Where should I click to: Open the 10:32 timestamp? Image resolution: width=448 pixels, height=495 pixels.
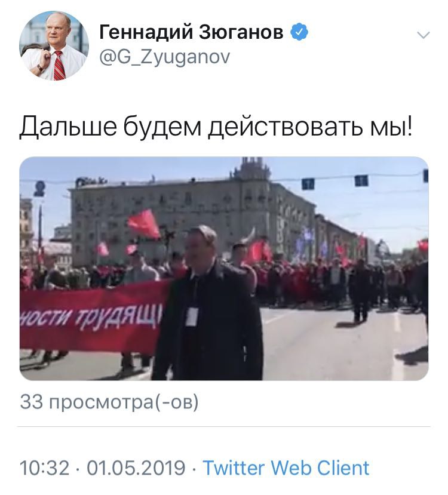[44, 468]
